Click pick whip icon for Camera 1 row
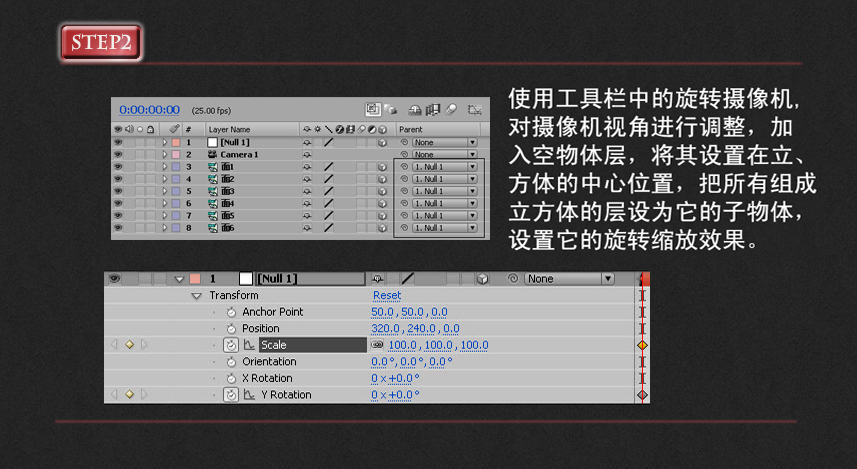This screenshot has width=857, height=469. pos(404,154)
